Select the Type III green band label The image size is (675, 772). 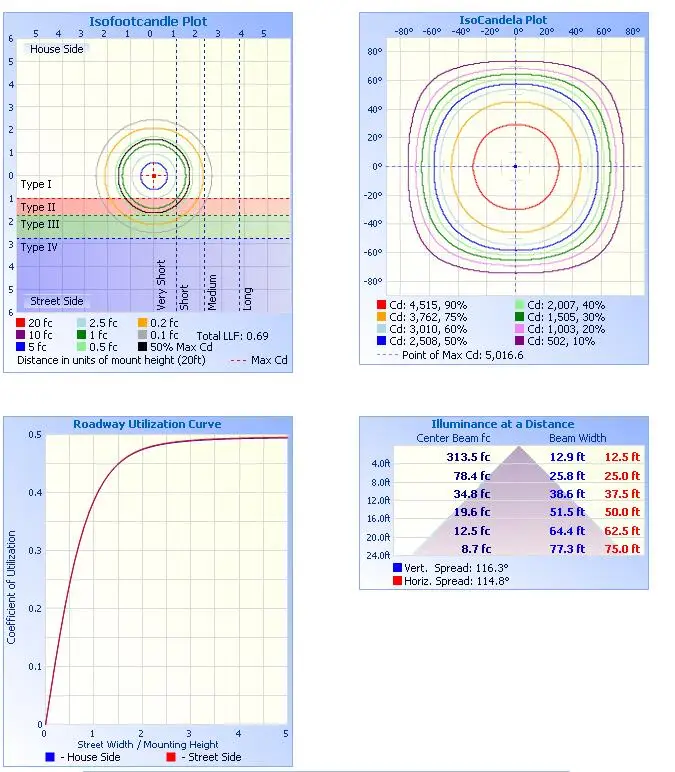40,225
